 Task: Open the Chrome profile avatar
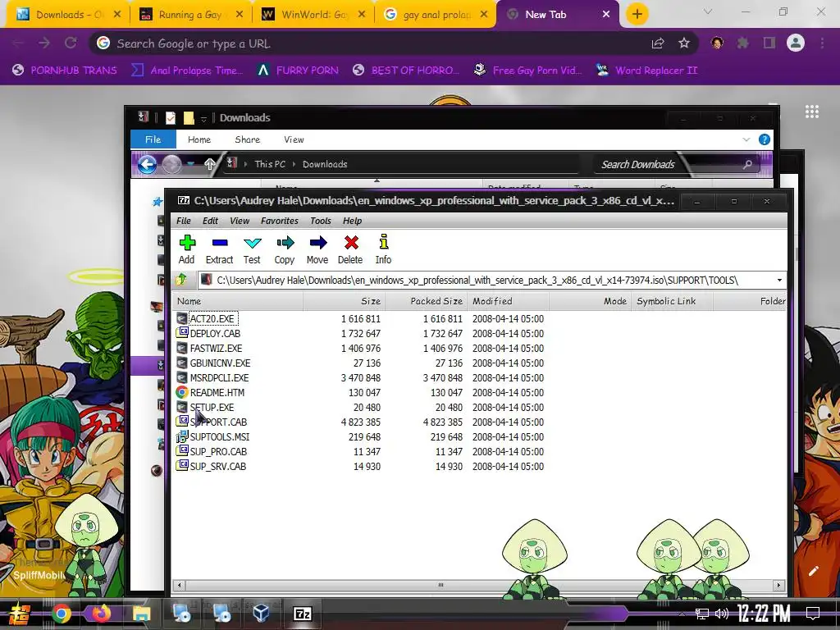(796, 43)
